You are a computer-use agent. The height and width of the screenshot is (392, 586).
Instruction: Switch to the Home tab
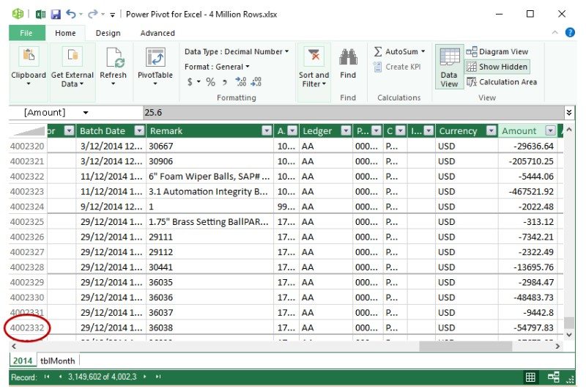point(65,33)
